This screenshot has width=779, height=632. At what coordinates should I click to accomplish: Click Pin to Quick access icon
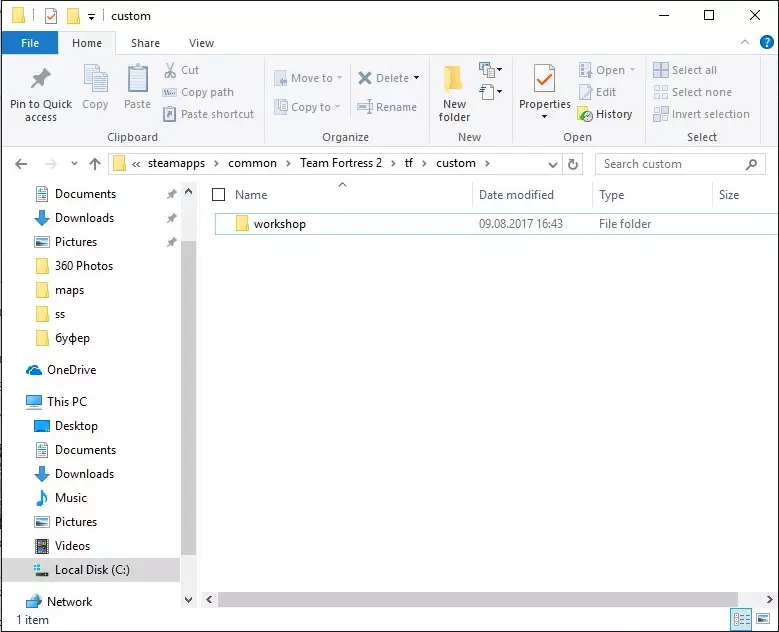pyautogui.click(x=41, y=79)
